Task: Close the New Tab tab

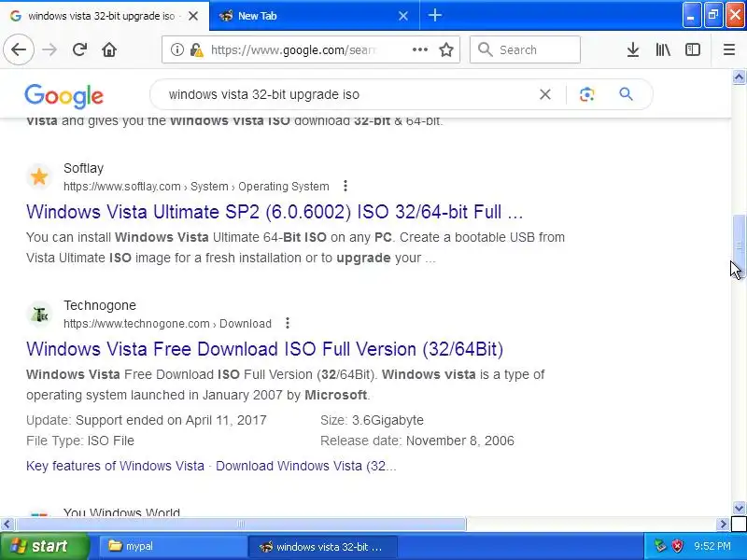Action: (x=403, y=16)
